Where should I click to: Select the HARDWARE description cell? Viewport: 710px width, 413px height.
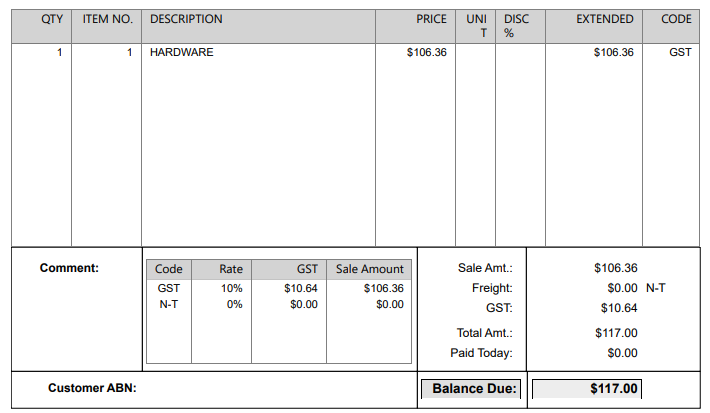tap(181, 52)
